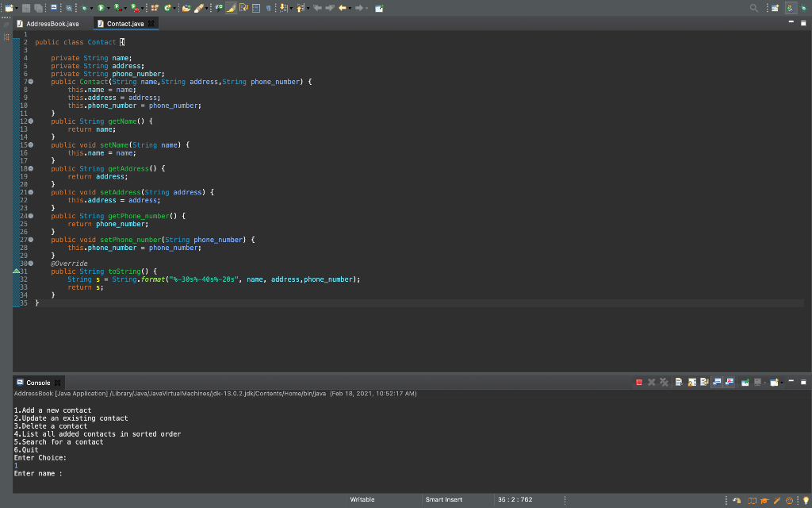Toggle Scroll Lock in the Console toolbar

pyautogui.click(x=692, y=383)
